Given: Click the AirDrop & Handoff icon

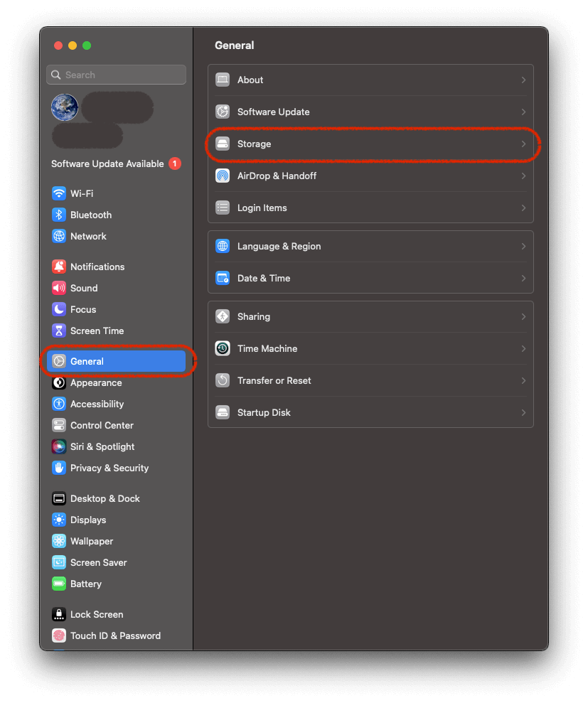Looking at the screenshot, I should 223,176.
